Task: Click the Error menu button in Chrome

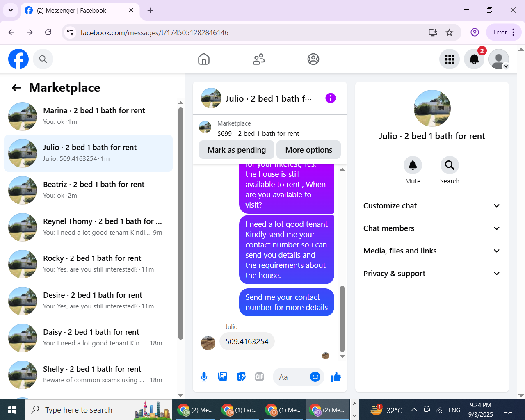Action: [504, 32]
